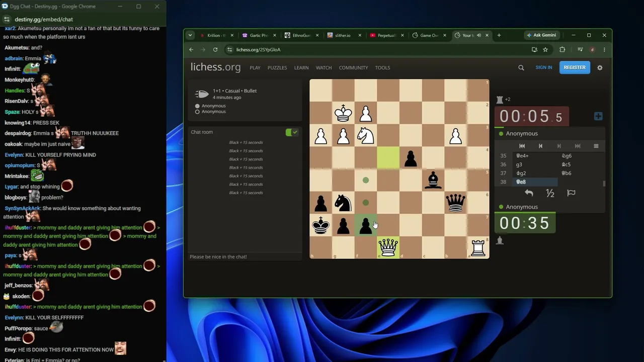Open the Chrome profile avatar

click(x=592, y=49)
